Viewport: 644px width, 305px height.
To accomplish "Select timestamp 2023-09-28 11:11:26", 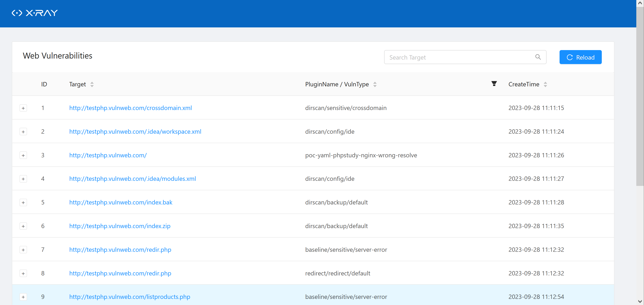I will 536,155.
